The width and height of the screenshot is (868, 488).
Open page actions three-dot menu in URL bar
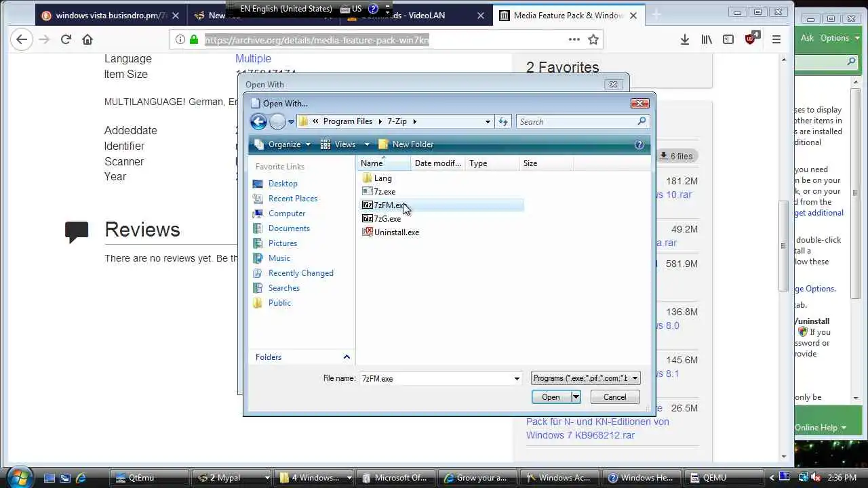click(x=574, y=39)
